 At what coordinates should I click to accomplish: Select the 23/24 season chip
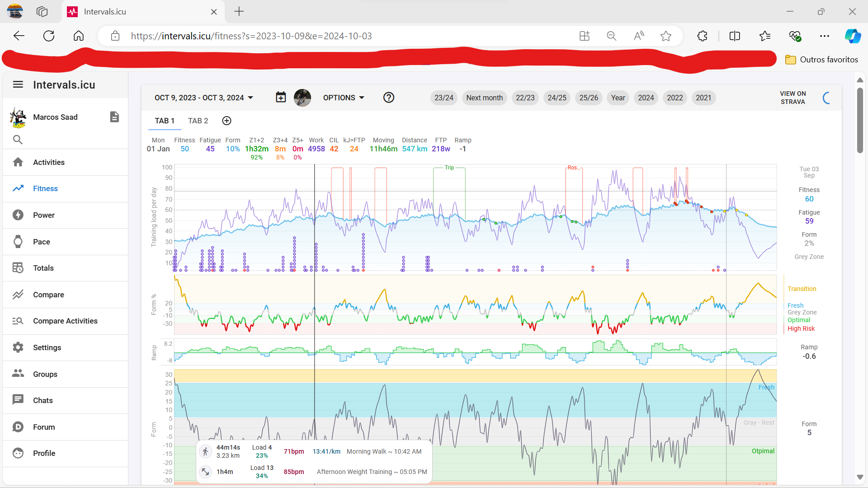click(443, 98)
